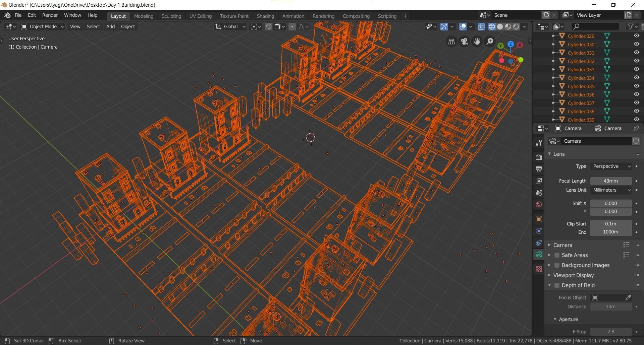
Task: Switch to the UV Editing workspace tab
Action: 200,16
